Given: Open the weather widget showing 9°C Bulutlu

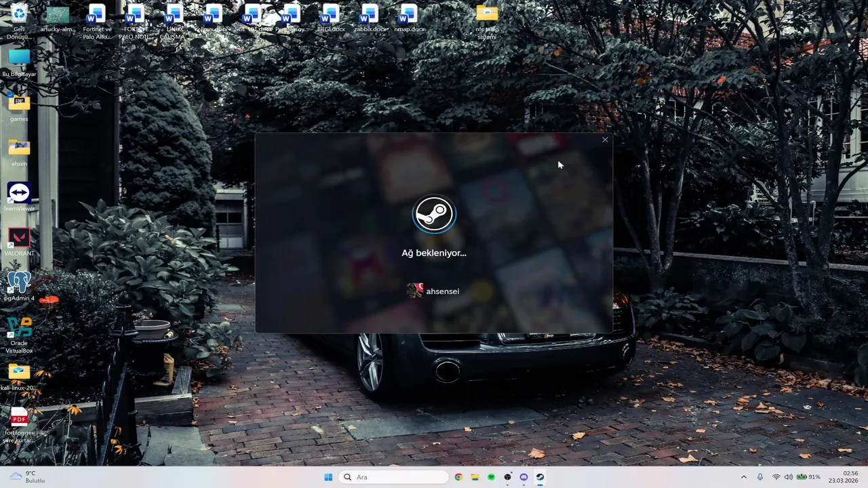Looking at the screenshot, I should [x=27, y=477].
